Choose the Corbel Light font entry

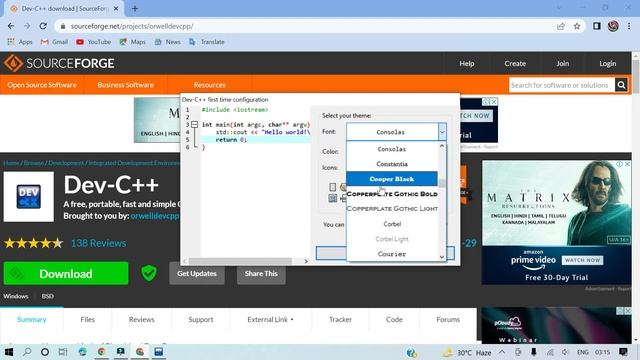[x=392, y=239]
